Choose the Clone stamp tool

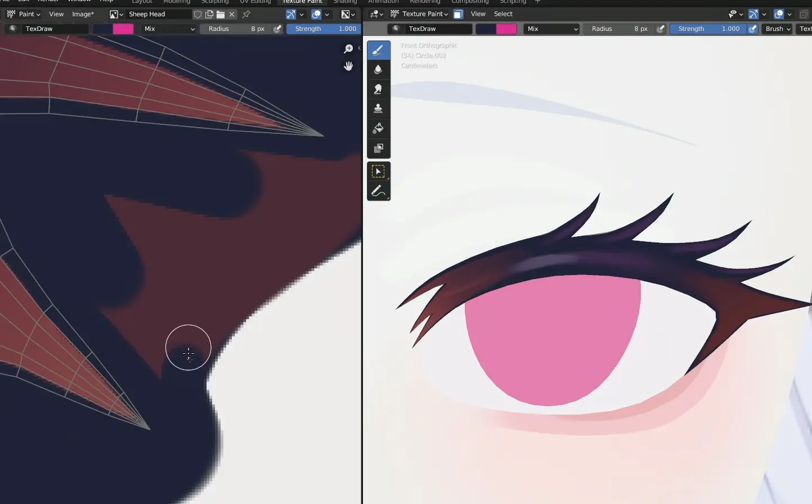click(x=378, y=108)
